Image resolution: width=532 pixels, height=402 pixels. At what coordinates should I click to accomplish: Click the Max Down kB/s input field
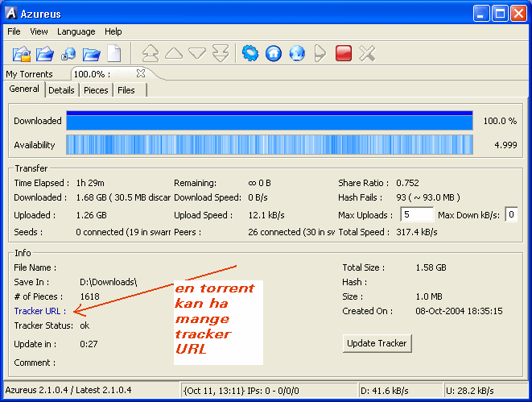(511, 214)
